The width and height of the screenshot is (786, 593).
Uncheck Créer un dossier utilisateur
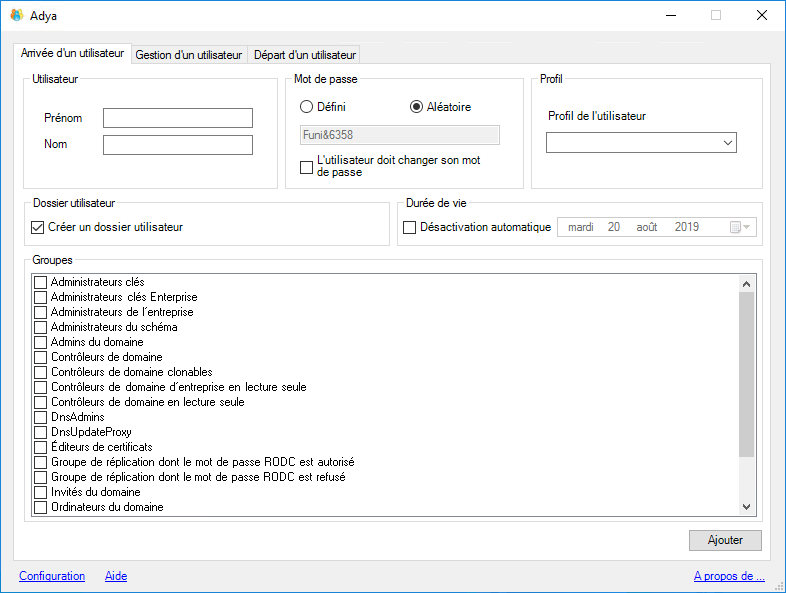point(39,227)
